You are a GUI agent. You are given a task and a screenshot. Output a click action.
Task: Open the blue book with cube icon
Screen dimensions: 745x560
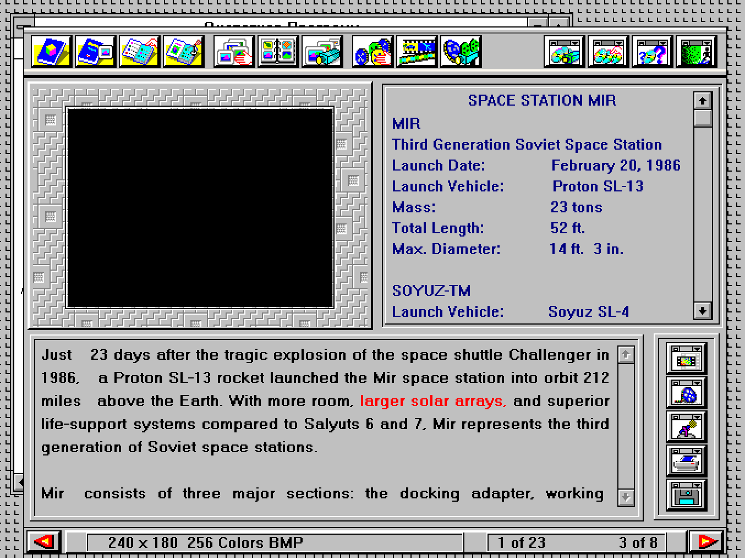(51, 52)
